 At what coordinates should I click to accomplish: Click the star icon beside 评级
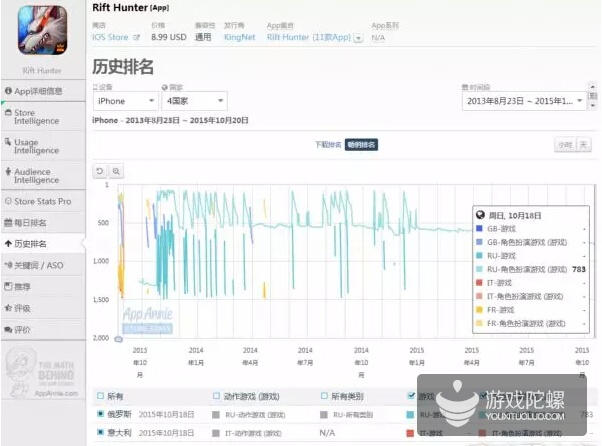click(8, 308)
